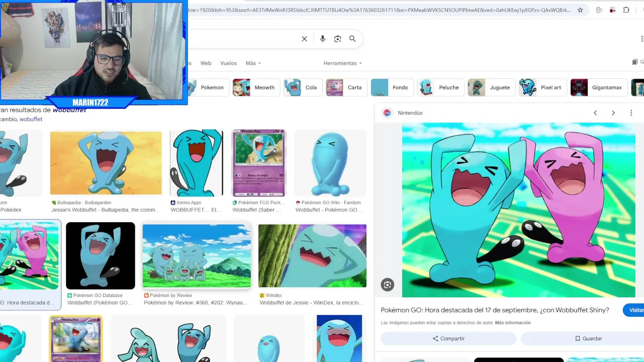Open Pokémon TCG Pocket card thumbnail
The height and width of the screenshot is (362, 644).
259,163
